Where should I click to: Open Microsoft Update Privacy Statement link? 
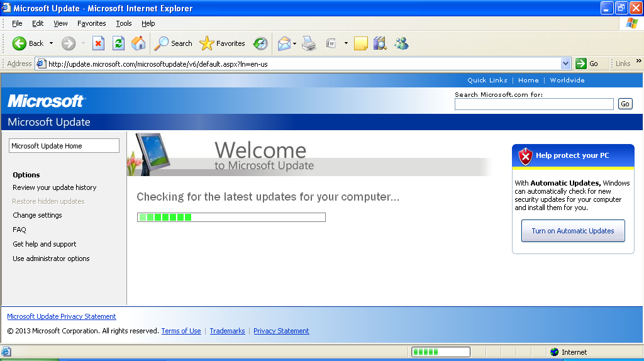62,316
